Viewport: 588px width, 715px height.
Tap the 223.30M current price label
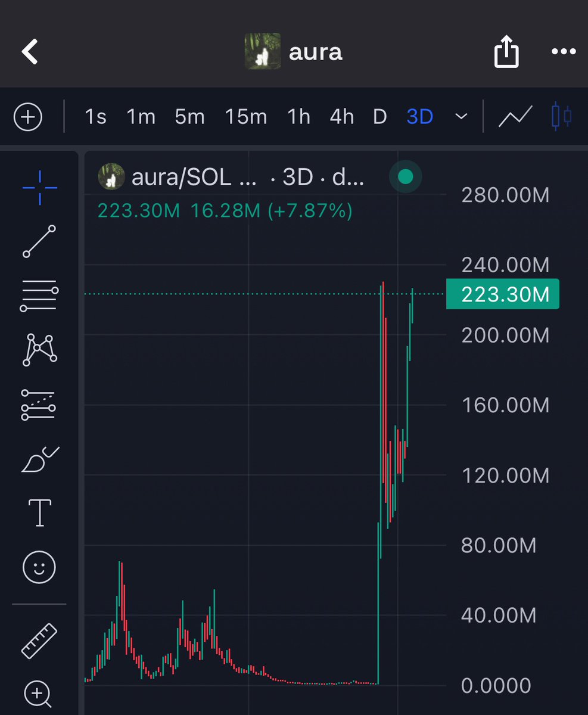tap(503, 294)
